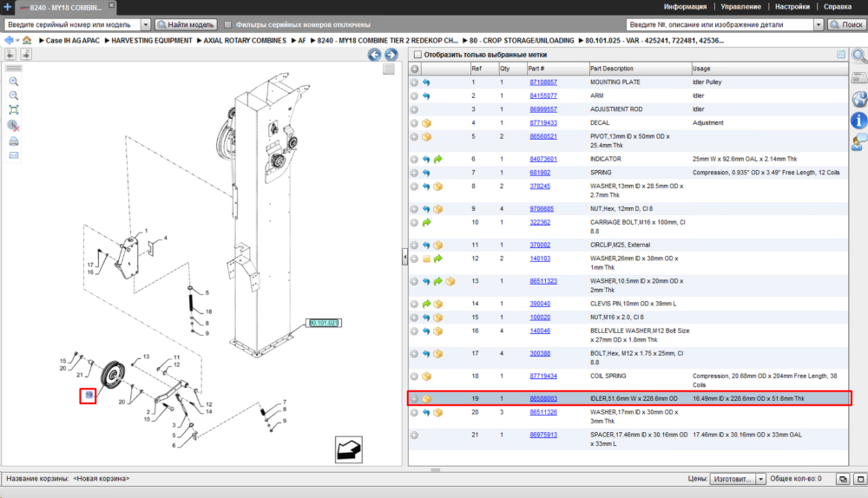Zoom in on the diagram
868x498 pixels.
(14, 82)
